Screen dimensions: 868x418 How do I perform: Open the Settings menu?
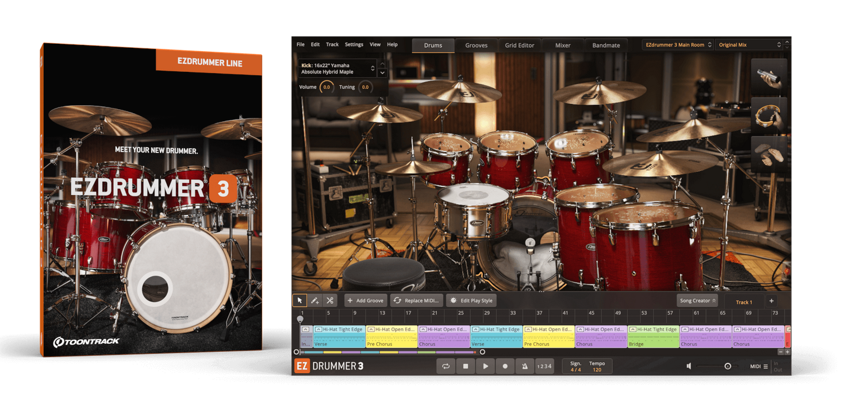pyautogui.click(x=354, y=45)
